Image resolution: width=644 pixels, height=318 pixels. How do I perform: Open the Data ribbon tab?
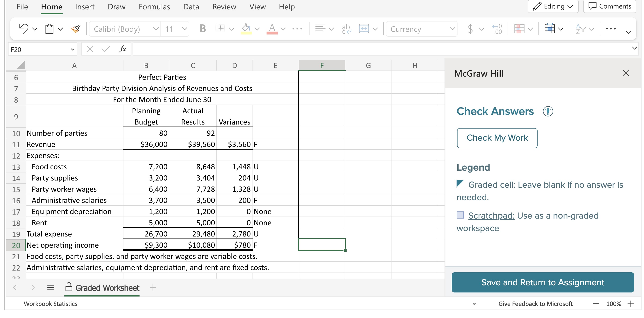(191, 7)
